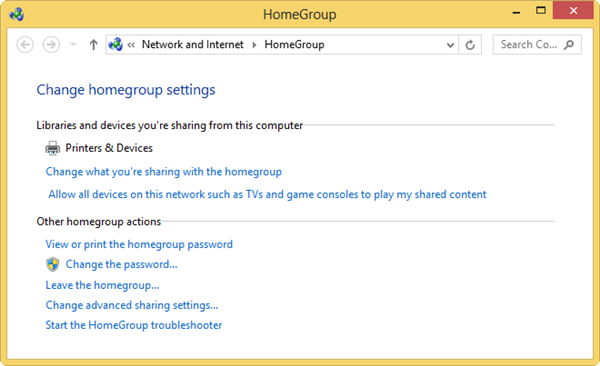Click the Forward navigation arrow
600x366 pixels.
(51, 45)
